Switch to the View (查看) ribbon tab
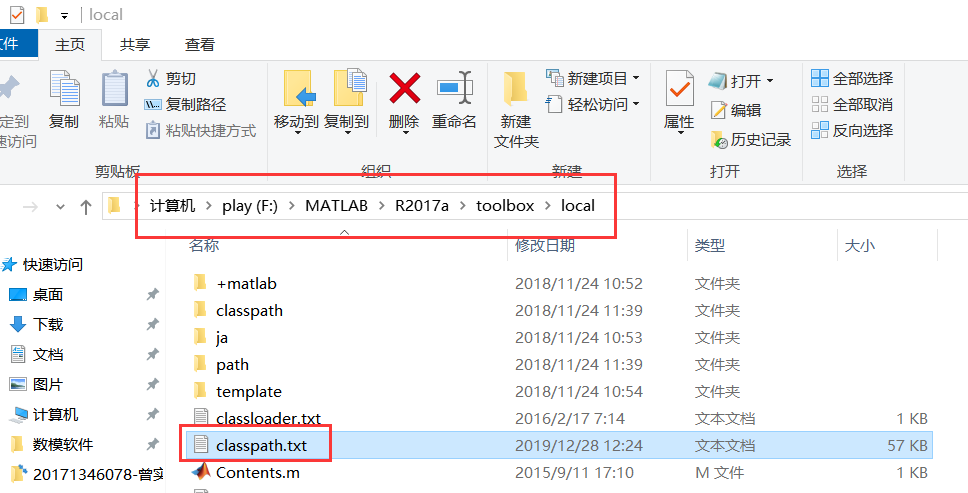The width and height of the screenshot is (968, 493). point(199,44)
